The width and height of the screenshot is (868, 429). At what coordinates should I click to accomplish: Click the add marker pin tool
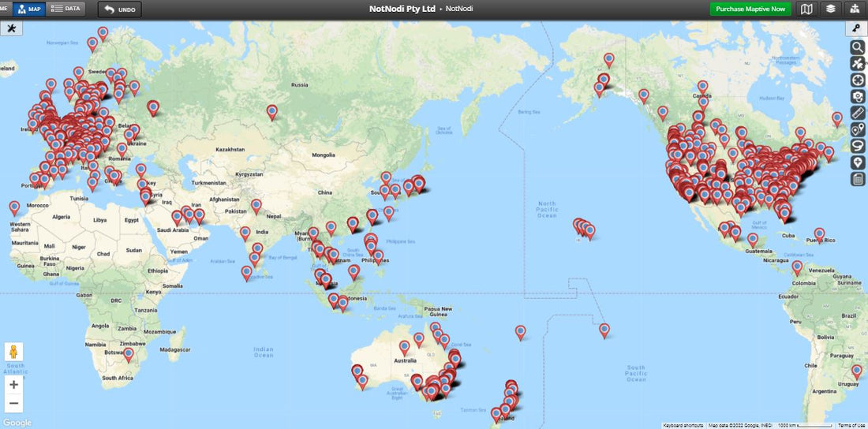click(858, 162)
